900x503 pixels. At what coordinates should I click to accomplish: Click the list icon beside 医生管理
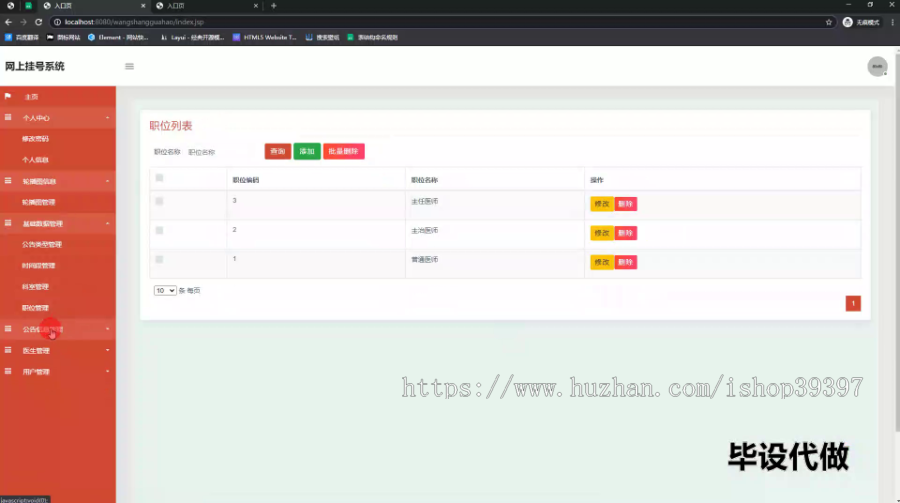coord(8,350)
